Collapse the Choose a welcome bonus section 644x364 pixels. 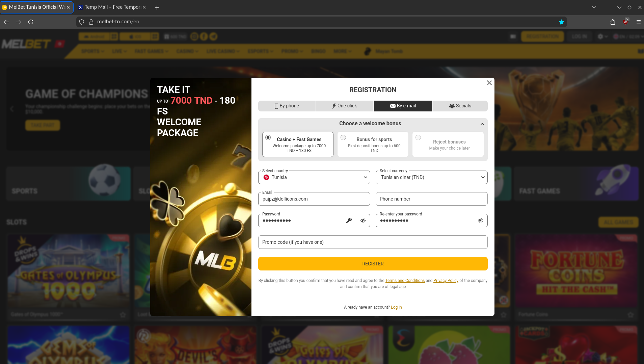[x=482, y=124]
